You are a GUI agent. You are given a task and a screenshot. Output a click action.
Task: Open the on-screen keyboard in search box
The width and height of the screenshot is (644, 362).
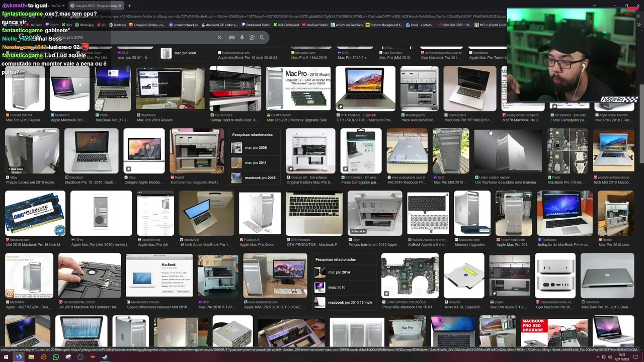(231, 37)
